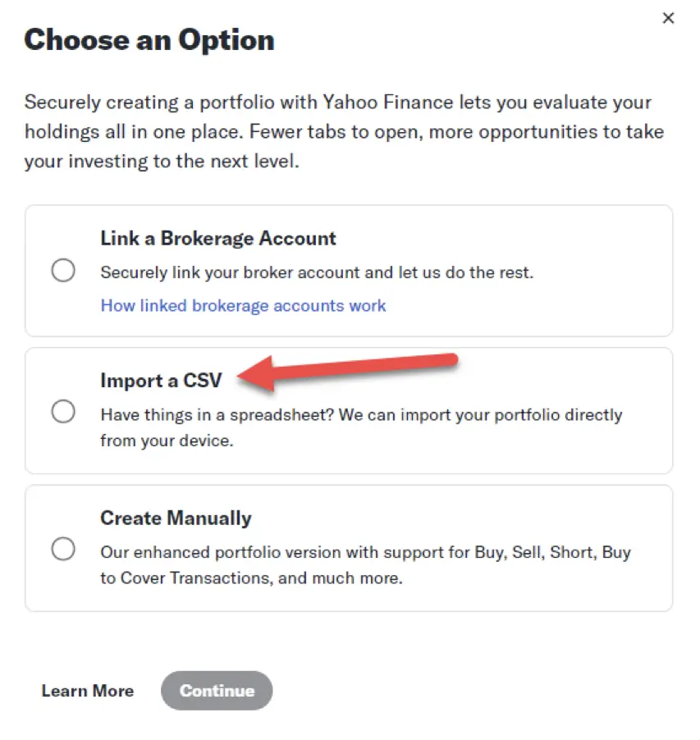The width and height of the screenshot is (700, 740).
Task: Close the Choose an Option dialog
Action: [x=668, y=18]
